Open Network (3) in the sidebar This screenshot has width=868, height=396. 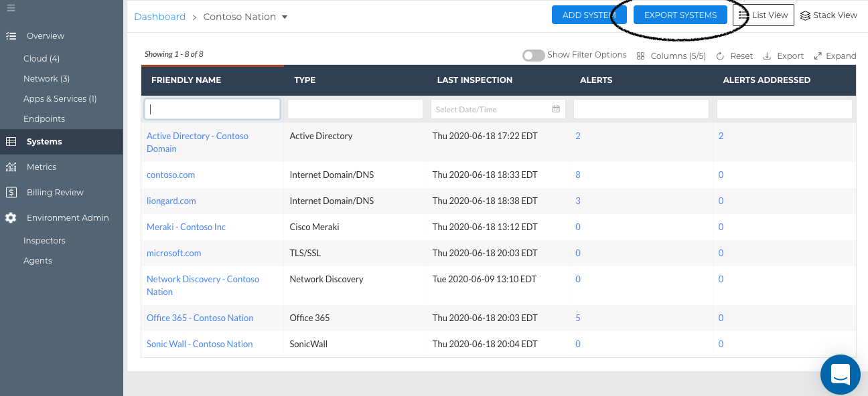(46, 79)
